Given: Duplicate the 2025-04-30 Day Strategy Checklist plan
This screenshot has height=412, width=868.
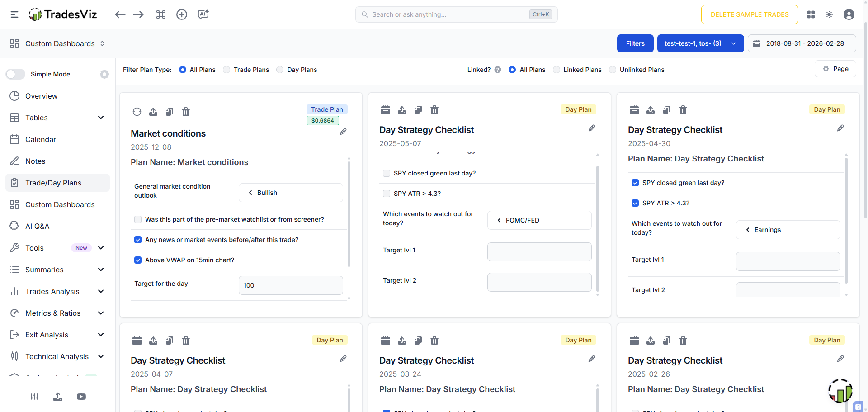Looking at the screenshot, I should pyautogui.click(x=667, y=110).
